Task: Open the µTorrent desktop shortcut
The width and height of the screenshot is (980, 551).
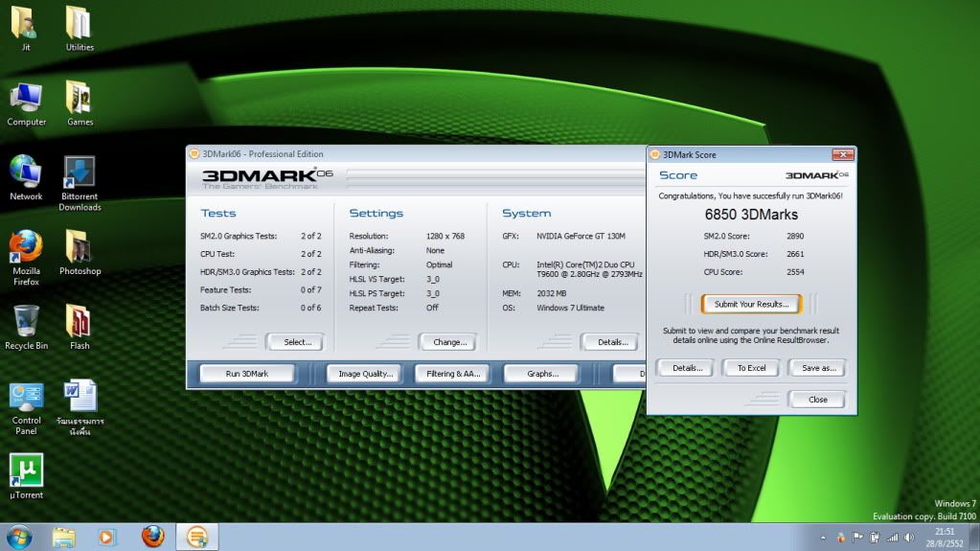Action: tap(26, 471)
